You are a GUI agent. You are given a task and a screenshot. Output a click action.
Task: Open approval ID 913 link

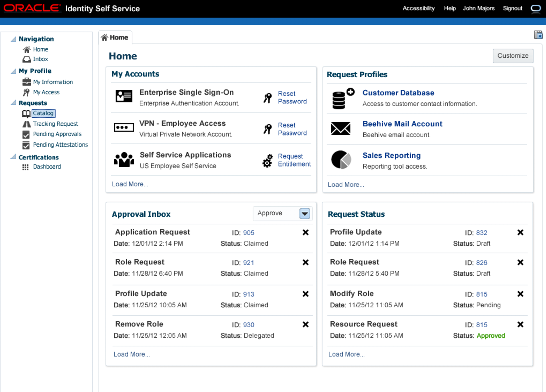point(249,294)
